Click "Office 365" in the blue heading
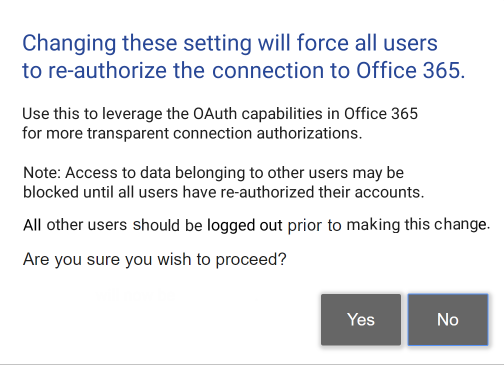 (411, 70)
